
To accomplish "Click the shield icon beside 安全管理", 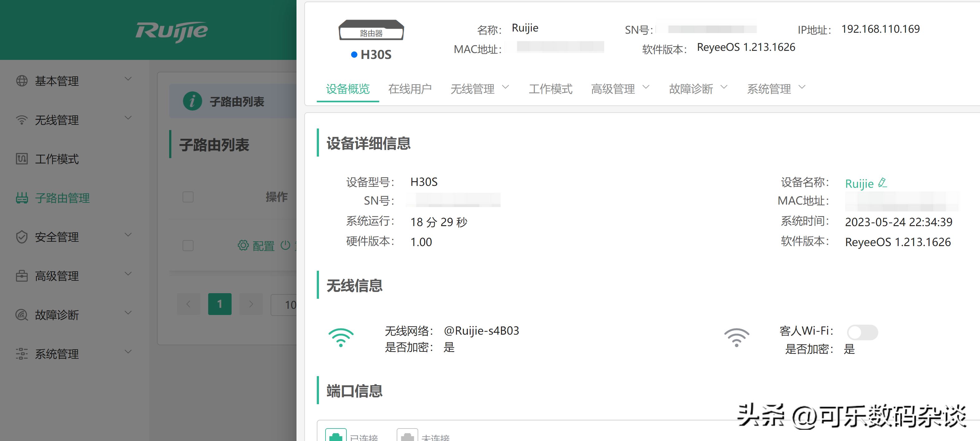I will click(22, 236).
